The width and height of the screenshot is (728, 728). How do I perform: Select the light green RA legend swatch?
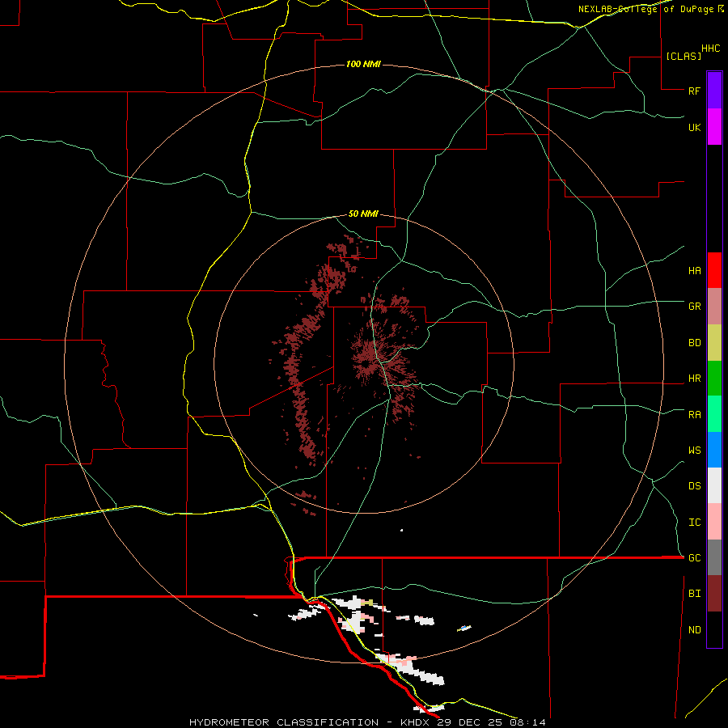pyautogui.click(x=714, y=414)
